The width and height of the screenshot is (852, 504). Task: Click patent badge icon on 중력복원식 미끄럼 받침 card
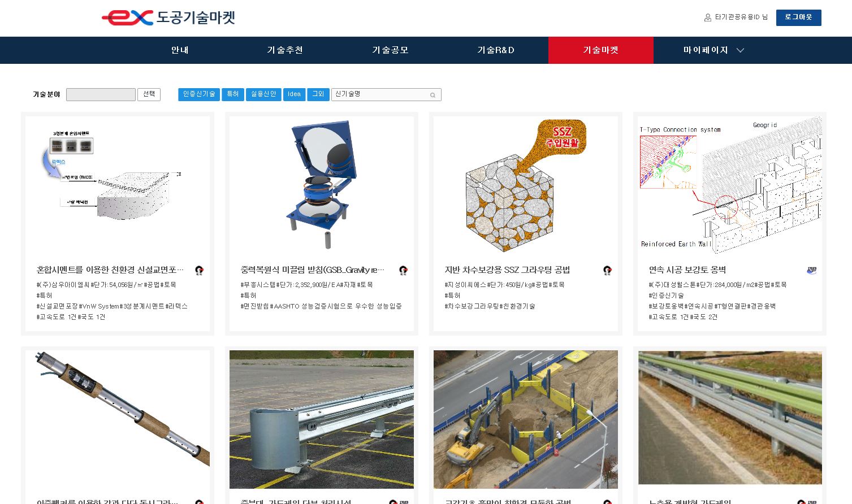[403, 271]
